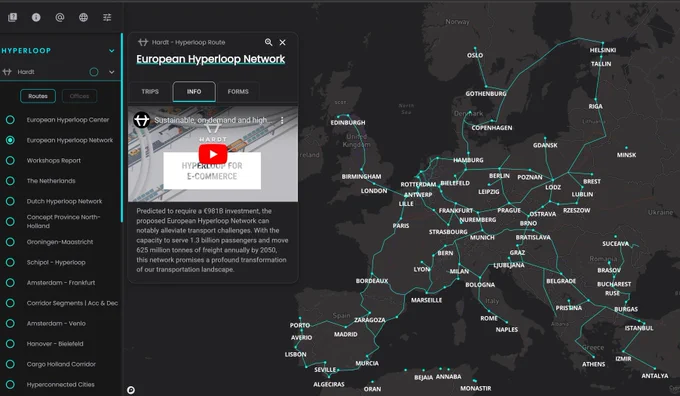Select European Hyperloop Center radio button
This screenshot has width=680, height=396.
10,120
